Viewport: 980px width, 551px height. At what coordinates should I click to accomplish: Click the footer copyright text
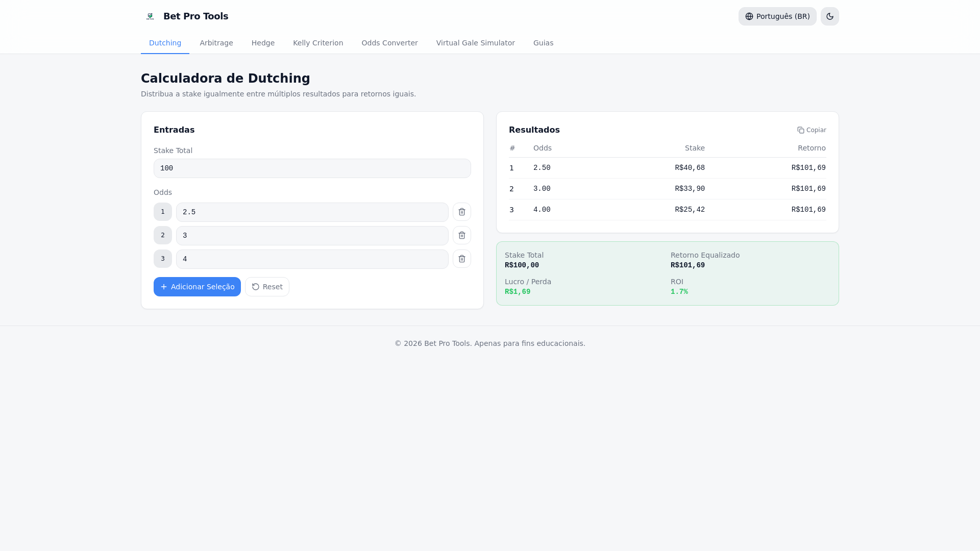click(x=490, y=343)
